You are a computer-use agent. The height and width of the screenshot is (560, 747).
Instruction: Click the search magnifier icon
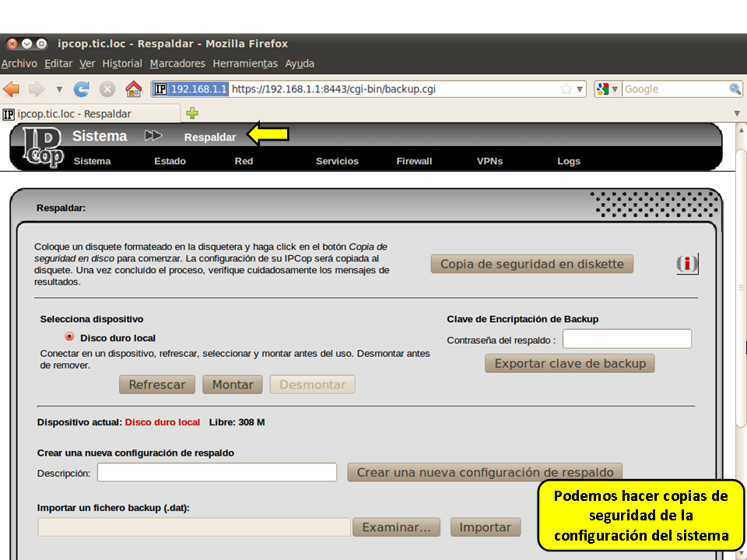pyautogui.click(x=735, y=89)
